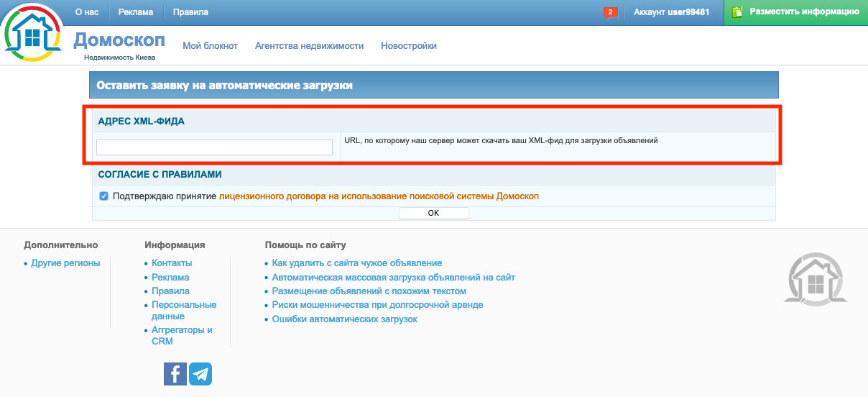Open Ошибки автоматических загрузок link
This screenshot has height=397, width=868.
click(345, 319)
